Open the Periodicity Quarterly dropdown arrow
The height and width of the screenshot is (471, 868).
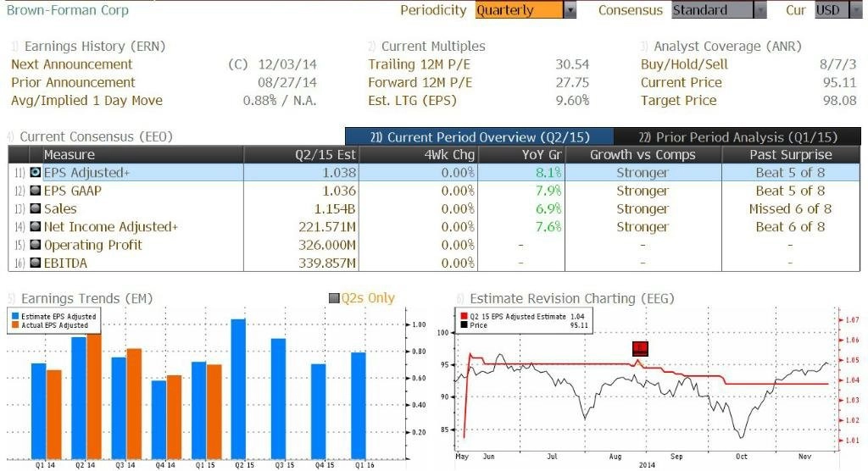point(570,10)
